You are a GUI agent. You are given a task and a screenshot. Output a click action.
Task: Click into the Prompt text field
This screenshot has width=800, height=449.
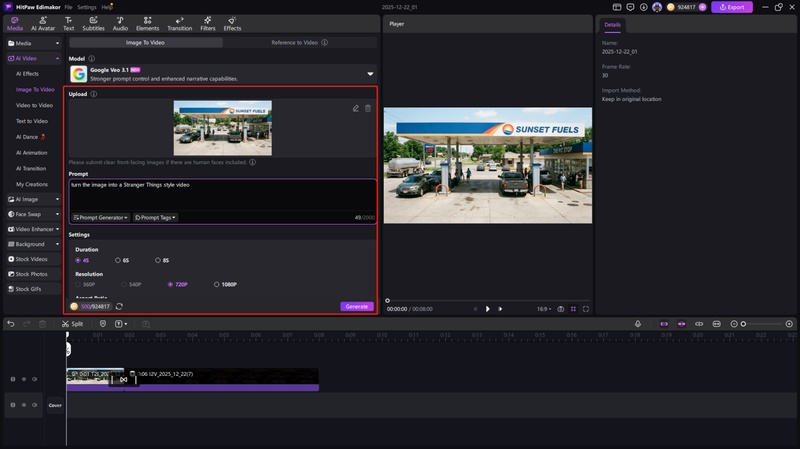coord(223,195)
